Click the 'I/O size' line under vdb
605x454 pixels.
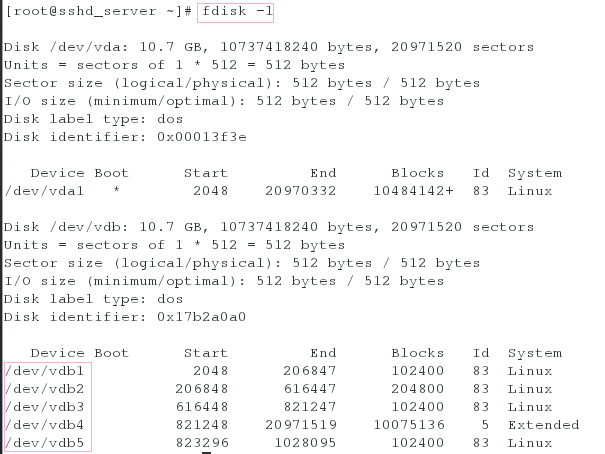(x=224, y=282)
